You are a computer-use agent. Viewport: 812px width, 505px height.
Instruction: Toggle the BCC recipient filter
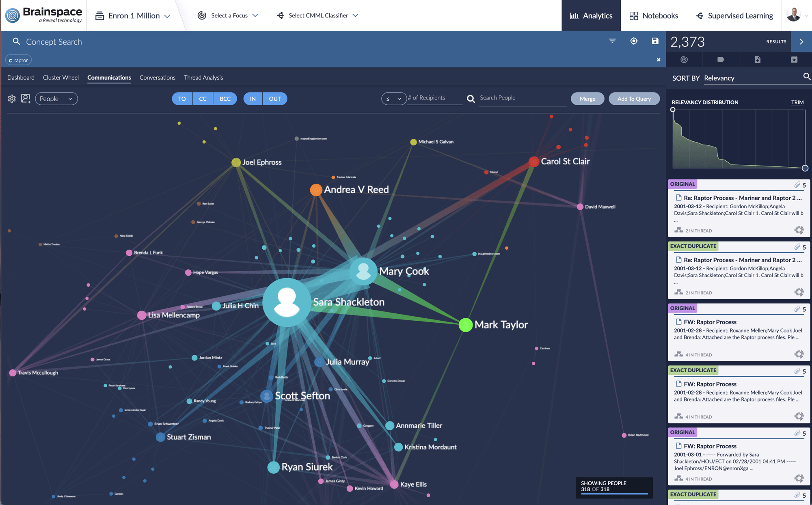[225, 99]
